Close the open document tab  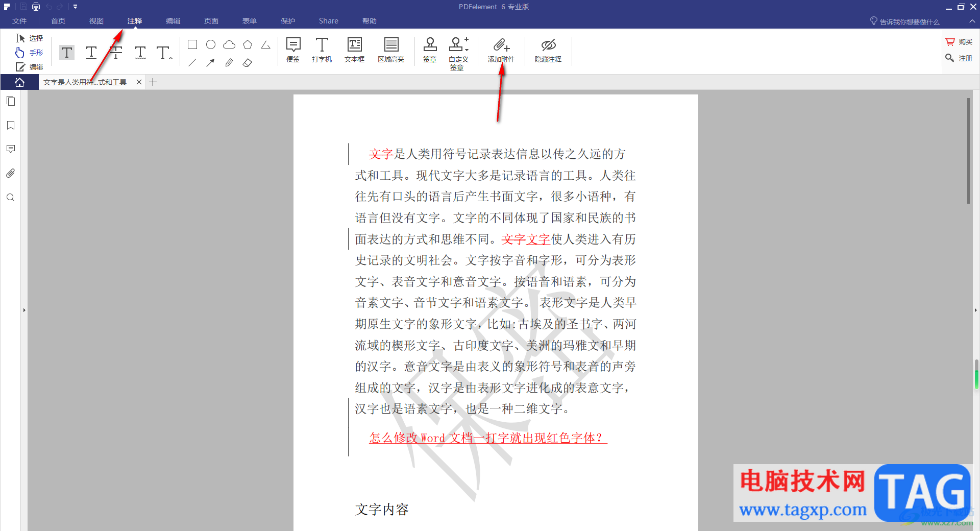(139, 82)
